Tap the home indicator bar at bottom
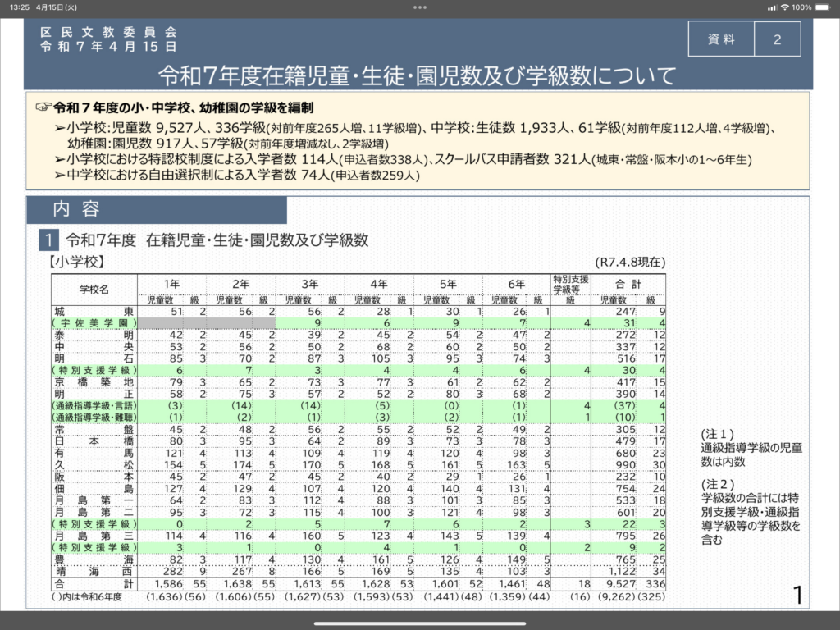The height and width of the screenshot is (630, 840). click(420, 623)
